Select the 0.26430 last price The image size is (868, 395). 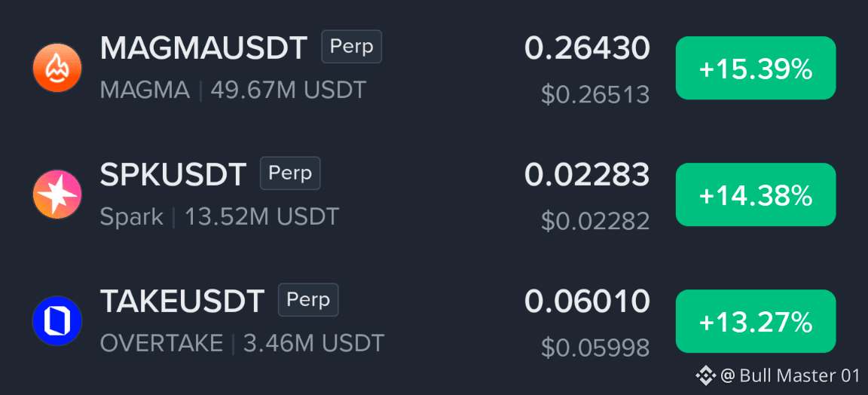[587, 48]
